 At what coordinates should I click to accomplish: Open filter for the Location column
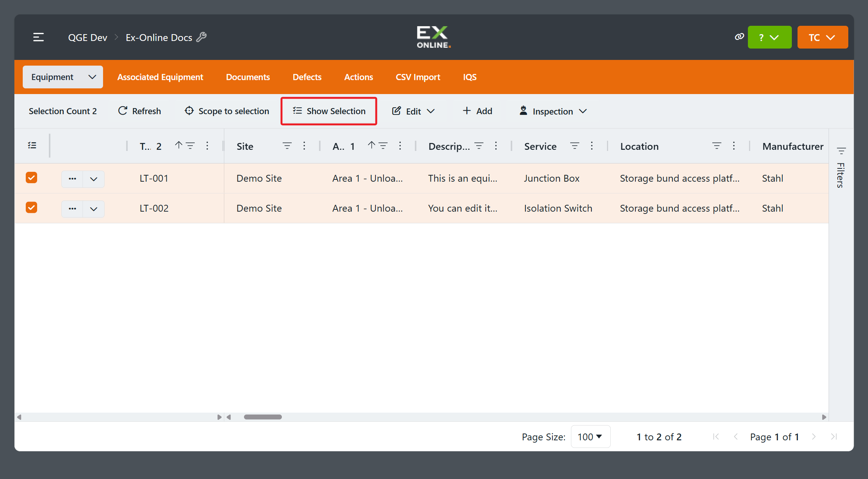pyautogui.click(x=716, y=146)
